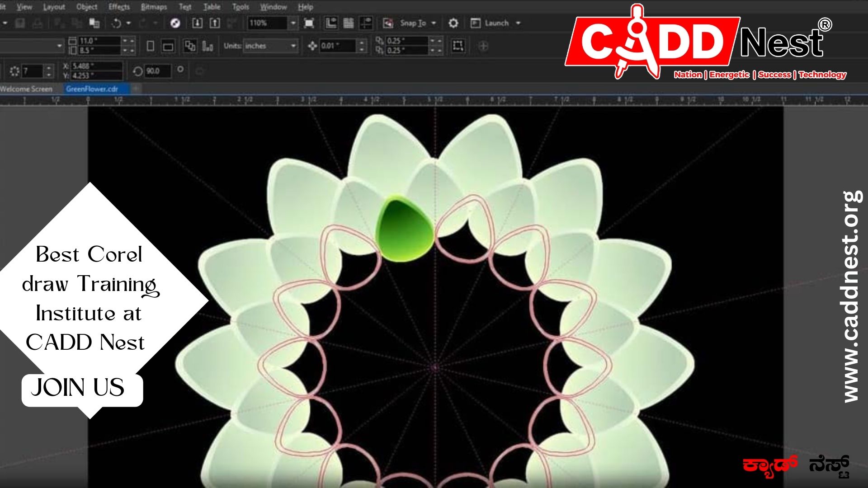Toggle the Show guidelines icon
This screenshot has height=488, width=868.
point(366,23)
